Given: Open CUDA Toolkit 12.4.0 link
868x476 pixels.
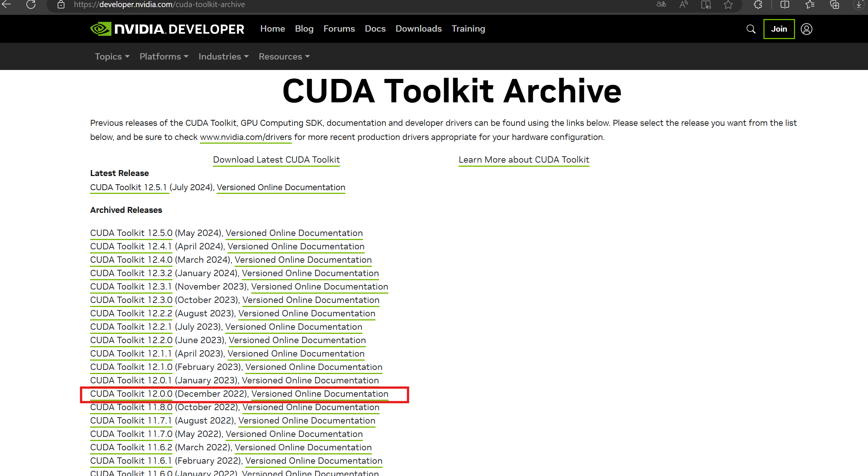Looking at the screenshot, I should pos(131,260).
